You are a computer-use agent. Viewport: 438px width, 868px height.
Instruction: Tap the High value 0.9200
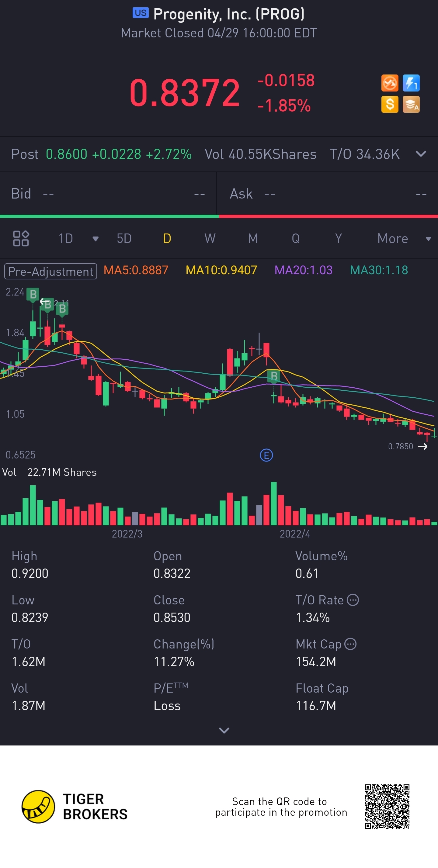click(30, 573)
